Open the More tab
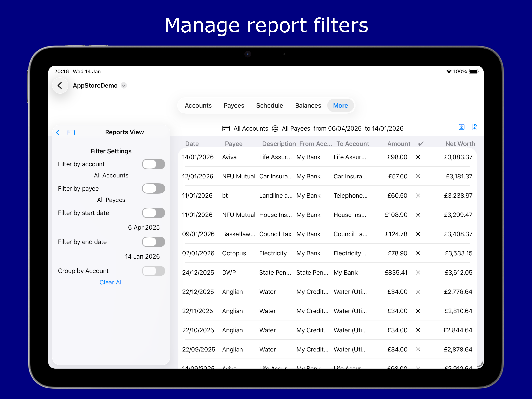The image size is (532, 399). click(x=340, y=105)
